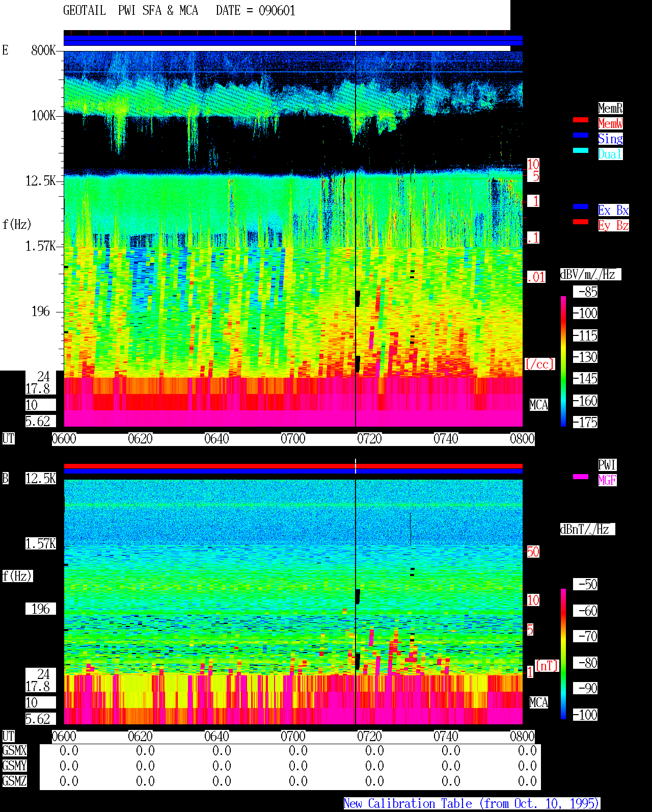Click the blue mode bar above the E spectrogram
The height and width of the screenshot is (812, 652).
293,41
